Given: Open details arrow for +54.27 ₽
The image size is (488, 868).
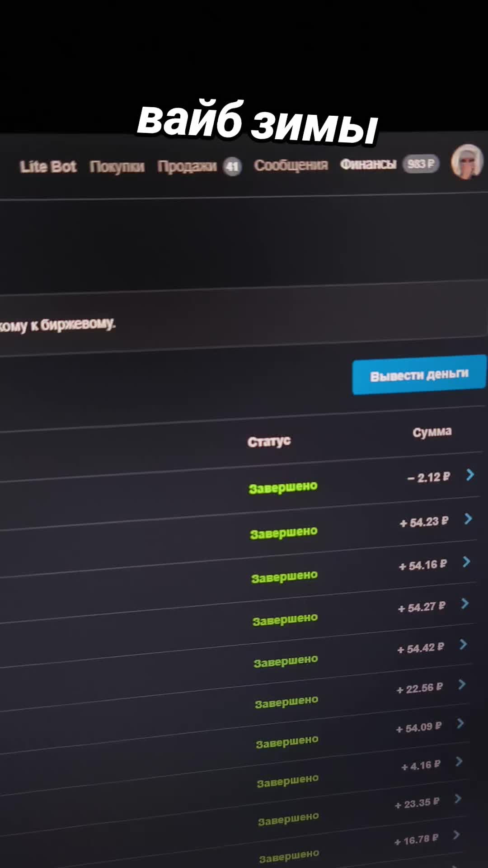Looking at the screenshot, I should coord(465,604).
